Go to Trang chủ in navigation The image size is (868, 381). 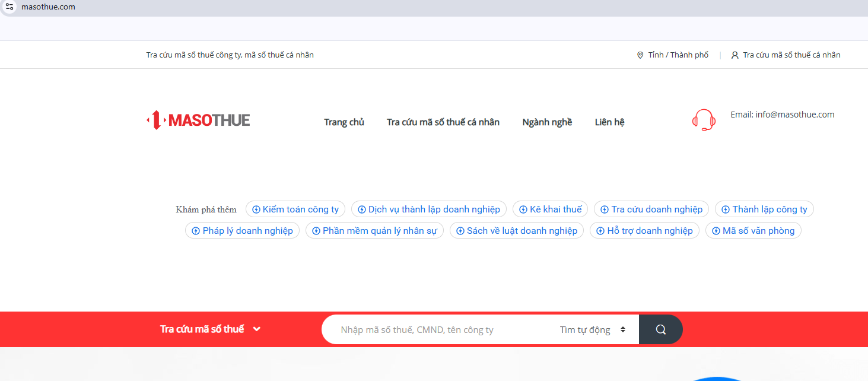344,122
